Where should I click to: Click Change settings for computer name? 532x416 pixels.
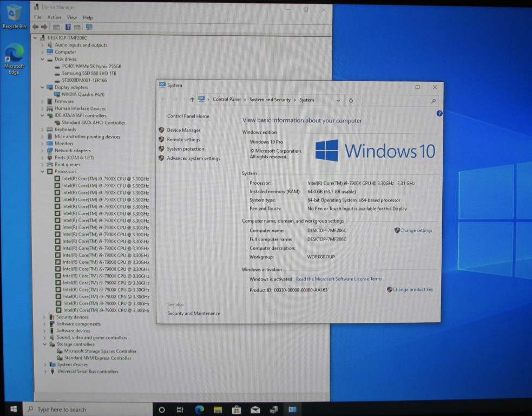(416, 230)
